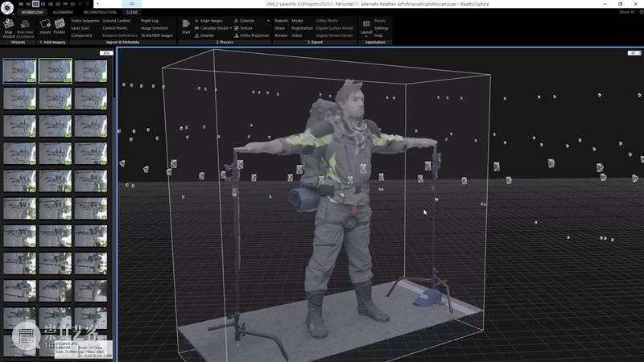Click the highlighted layout icon in quick-access bar
This screenshot has height=362, width=644.
click(x=35, y=4)
